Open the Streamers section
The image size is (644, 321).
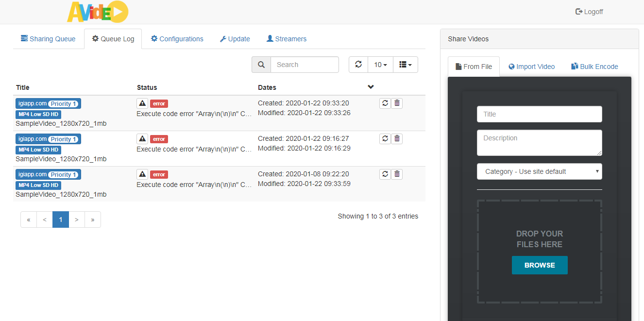[286, 38]
